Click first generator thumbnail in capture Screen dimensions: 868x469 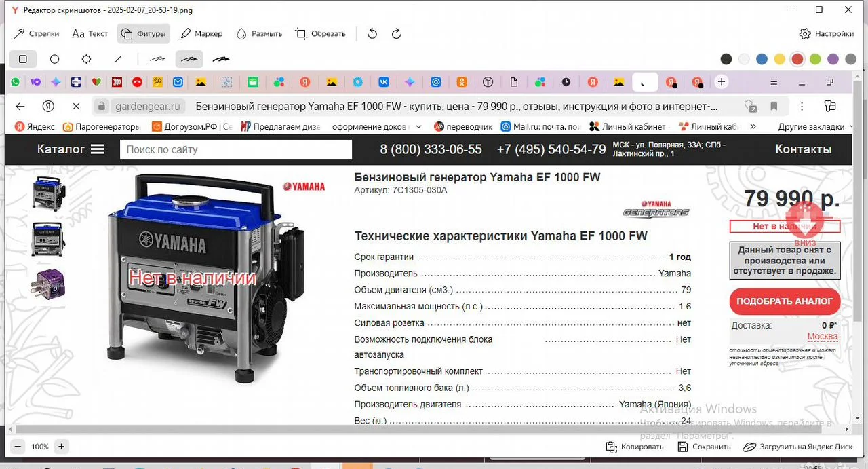48,193
